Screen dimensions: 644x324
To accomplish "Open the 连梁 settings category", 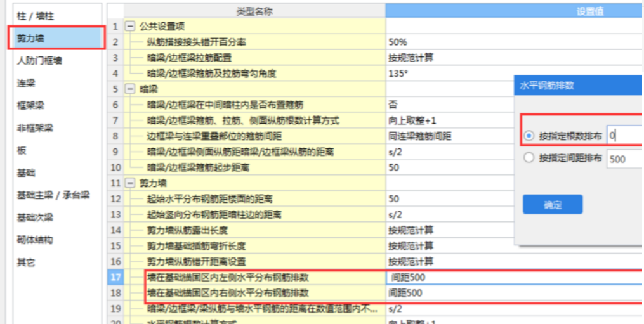I will (26, 83).
